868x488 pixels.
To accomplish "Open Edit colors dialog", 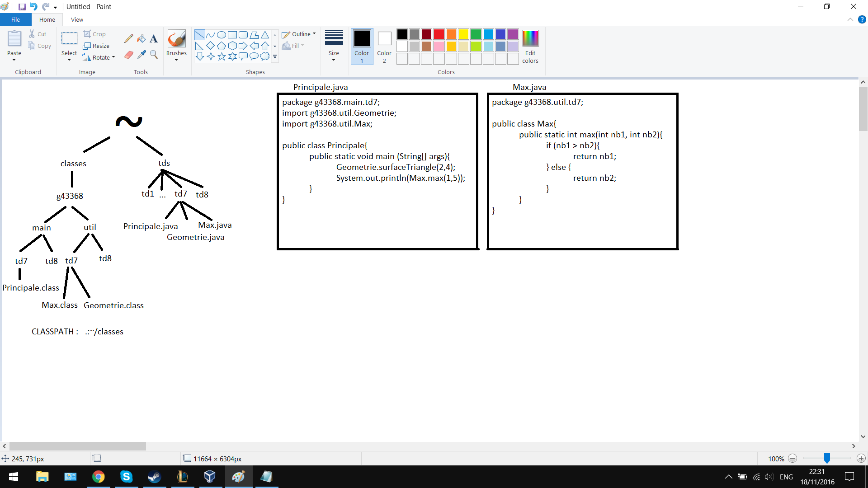I will click(x=530, y=47).
